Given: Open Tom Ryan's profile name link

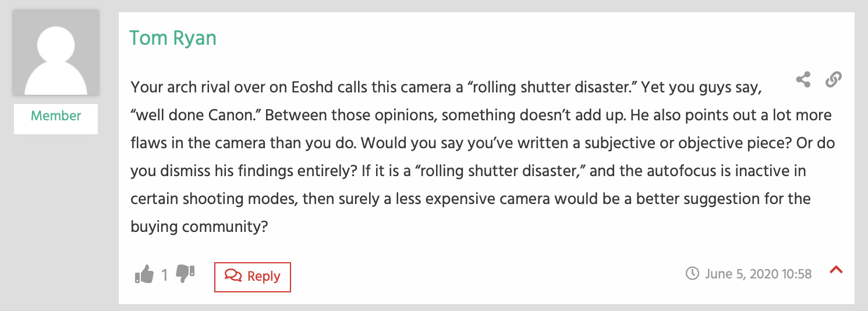Looking at the screenshot, I should coord(173,38).
